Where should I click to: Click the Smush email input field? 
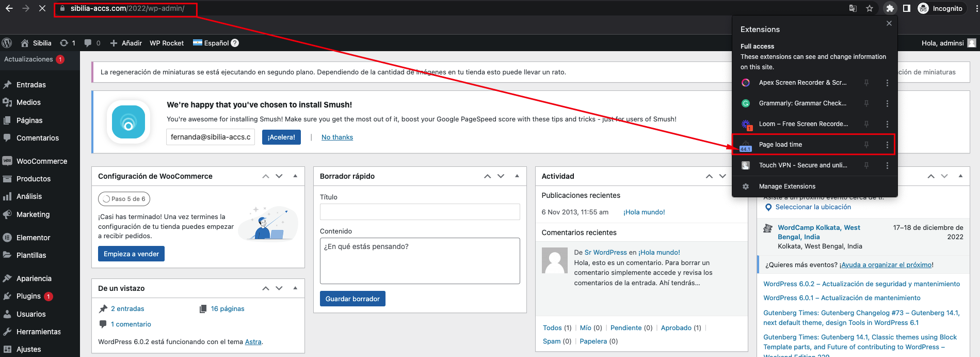[211, 137]
